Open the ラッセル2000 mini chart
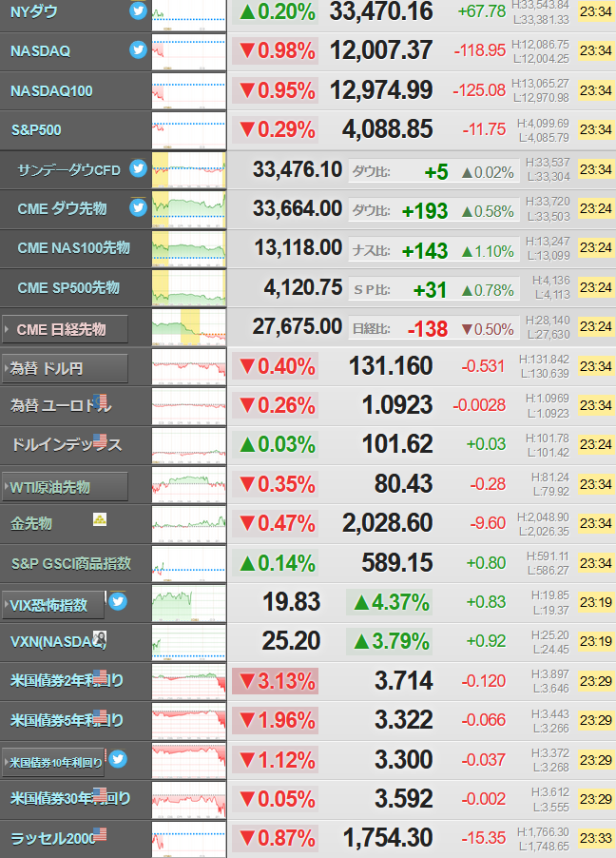The width and height of the screenshot is (616, 858). 189,839
